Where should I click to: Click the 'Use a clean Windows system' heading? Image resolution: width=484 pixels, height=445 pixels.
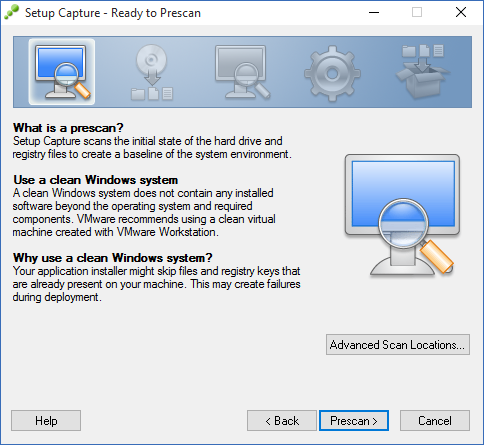95,180
